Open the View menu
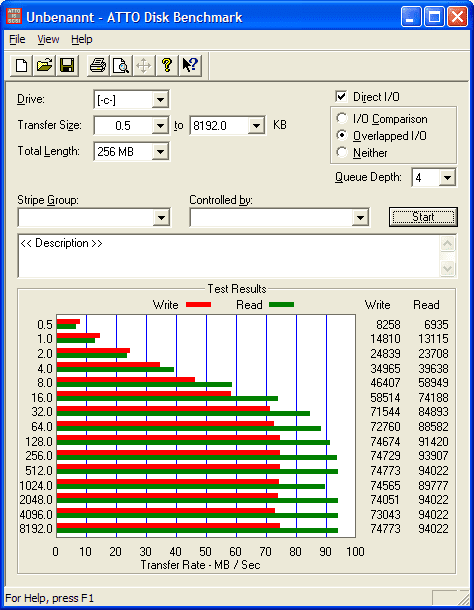474x610 pixels. click(x=48, y=39)
